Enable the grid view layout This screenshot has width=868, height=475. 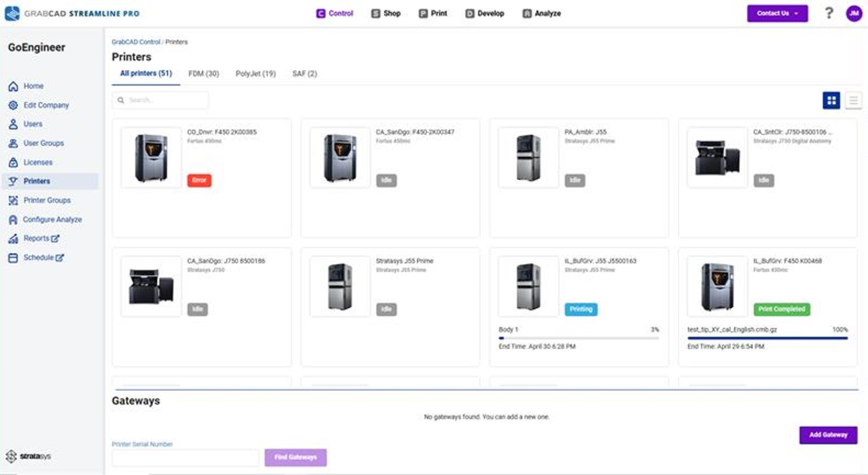(x=831, y=100)
